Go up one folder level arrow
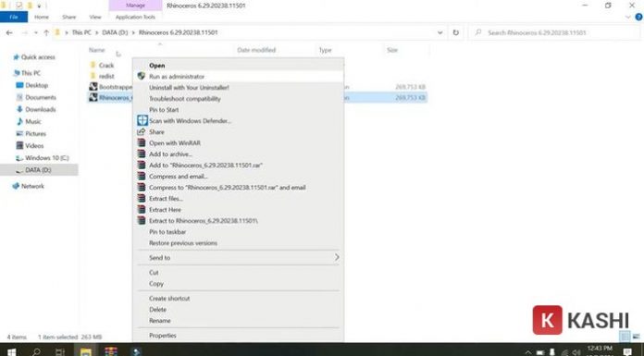The image size is (644, 356). (46, 32)
